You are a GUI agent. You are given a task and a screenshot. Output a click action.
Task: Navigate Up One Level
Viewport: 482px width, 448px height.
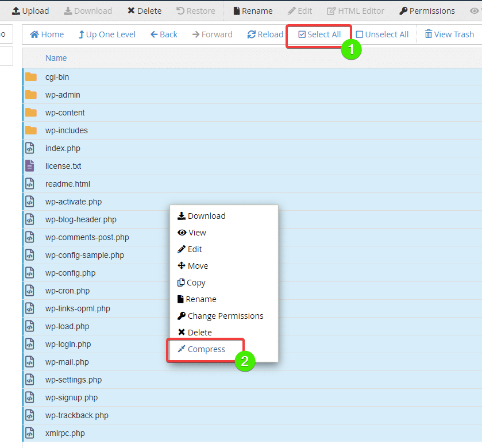pos(107,34)
